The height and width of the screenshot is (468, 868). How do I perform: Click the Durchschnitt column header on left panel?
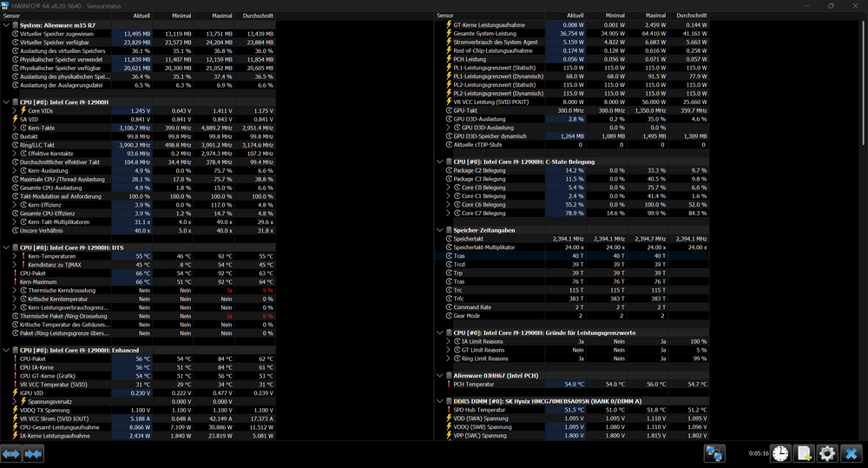point(256,16)
